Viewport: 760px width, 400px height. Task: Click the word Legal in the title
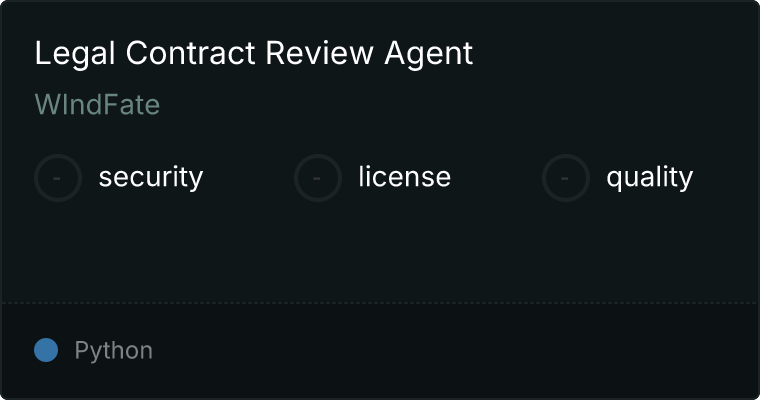pos(75,54)
